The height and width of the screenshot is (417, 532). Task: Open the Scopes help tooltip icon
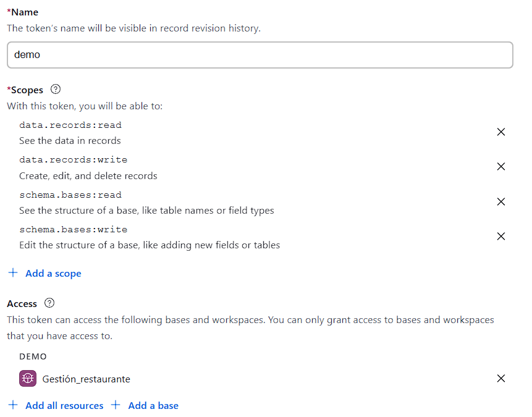pyautogui.click(x=55, y=90)
